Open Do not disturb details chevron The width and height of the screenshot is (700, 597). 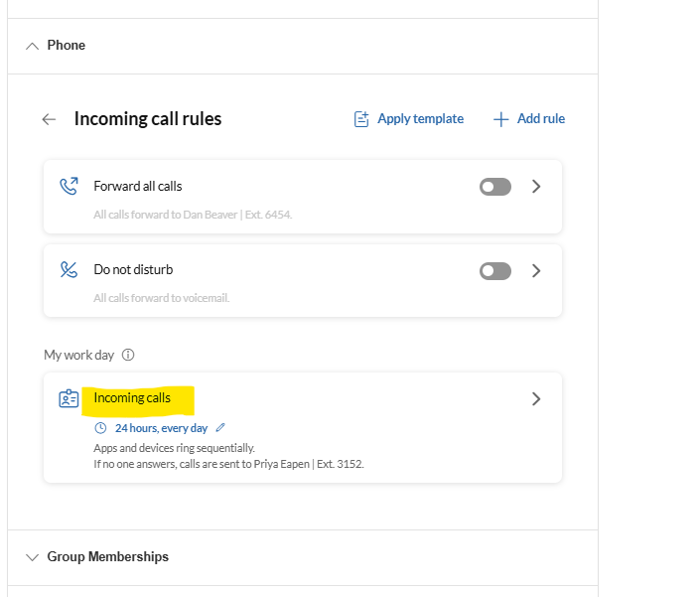536,270
